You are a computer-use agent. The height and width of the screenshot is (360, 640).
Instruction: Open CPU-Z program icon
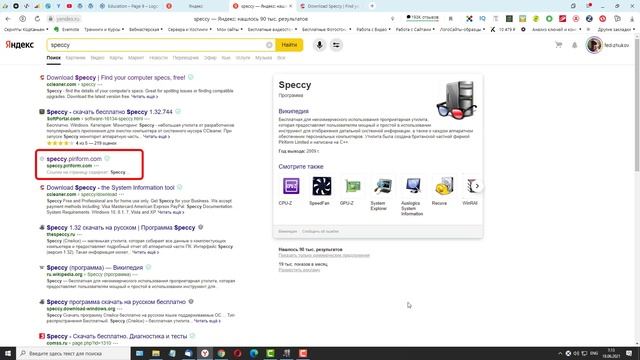click(x=291, y=186)
